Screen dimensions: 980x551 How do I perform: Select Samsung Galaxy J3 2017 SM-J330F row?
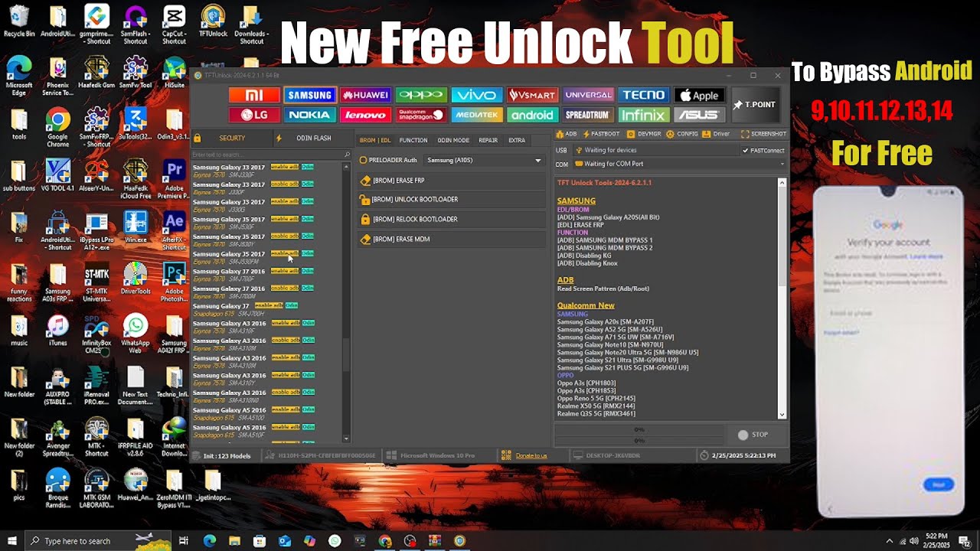[266, 171]
